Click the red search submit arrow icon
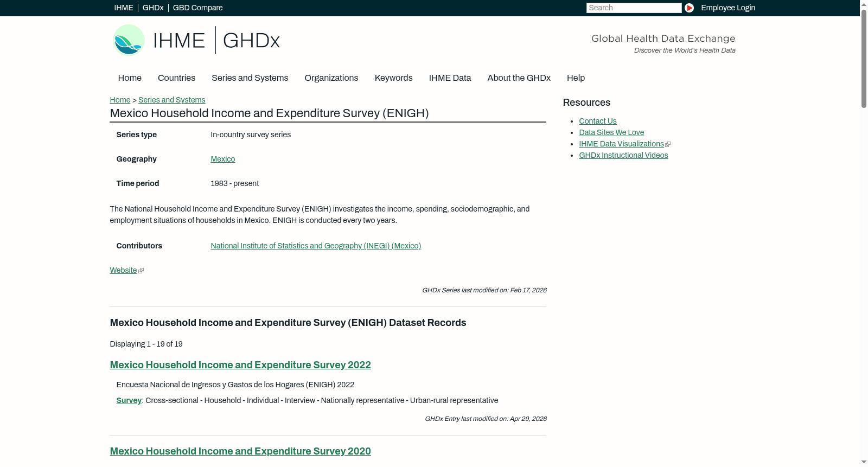This screenshot has height=467, width=868. [689, 8]
